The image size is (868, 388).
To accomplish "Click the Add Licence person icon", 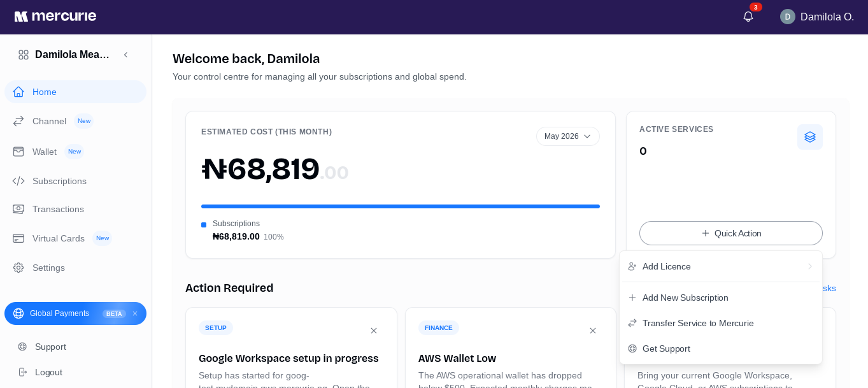I will [x=632, y=266].
